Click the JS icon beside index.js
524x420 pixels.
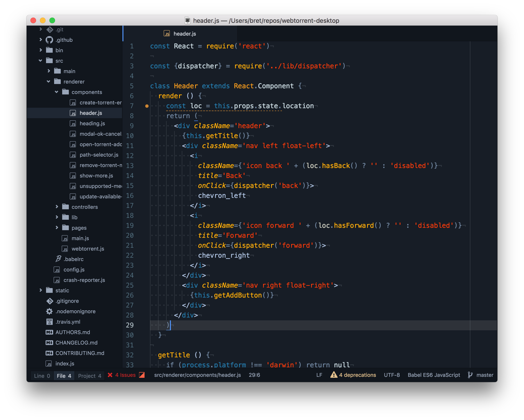(49, 364)
